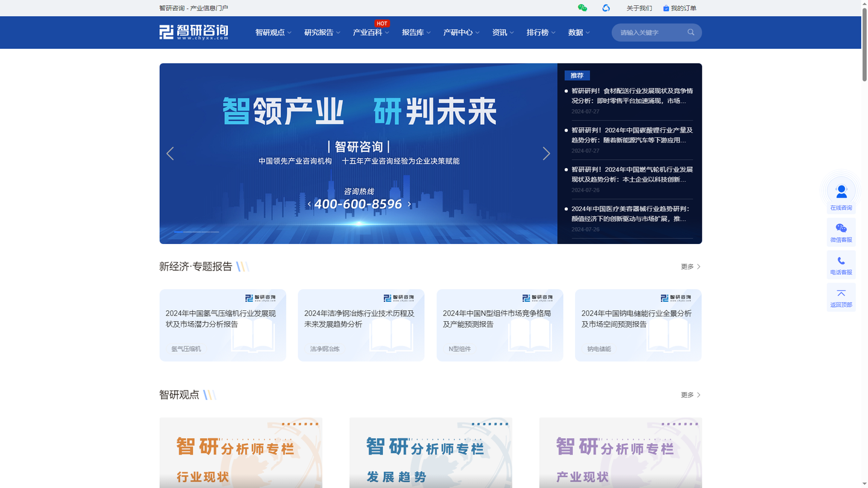The width and height of the screenshot is (868, 488).
Task: Click 400-600-8596 hotline number
Action: coord(358,204)
